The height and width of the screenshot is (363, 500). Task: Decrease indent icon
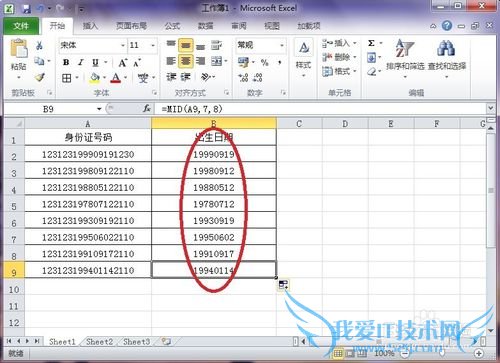click(x=171, y=77)
